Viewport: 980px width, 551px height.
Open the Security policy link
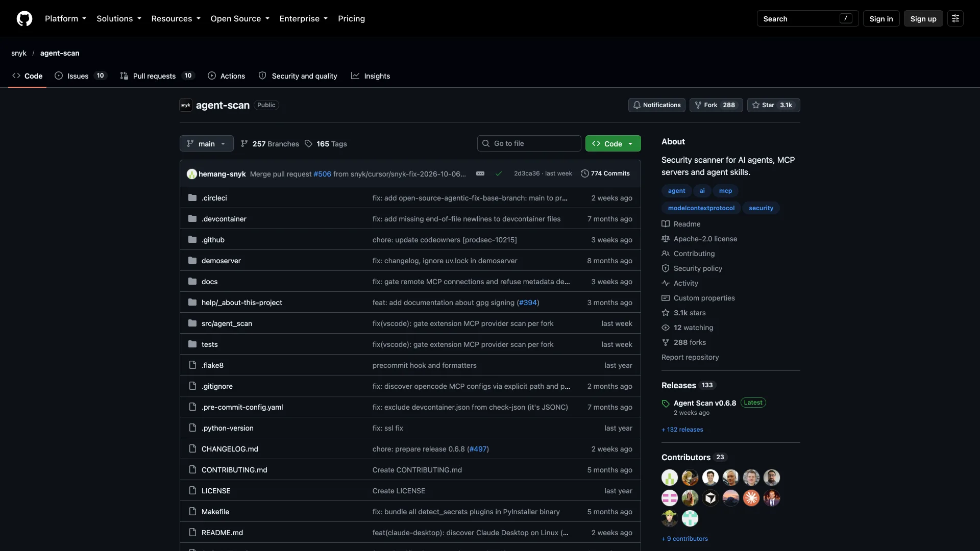coord(692,268)
